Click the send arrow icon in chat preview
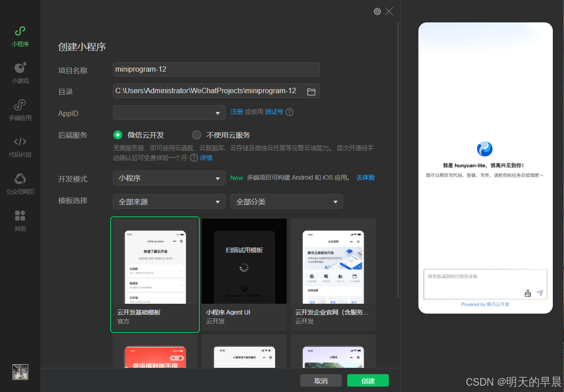The height and width of the screenshot is (392, 564). 540,293
